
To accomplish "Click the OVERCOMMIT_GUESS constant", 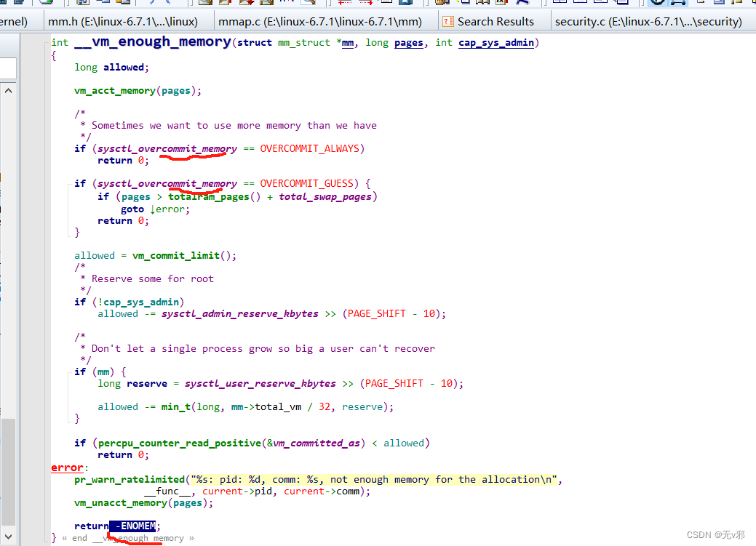I will (306, 184).
